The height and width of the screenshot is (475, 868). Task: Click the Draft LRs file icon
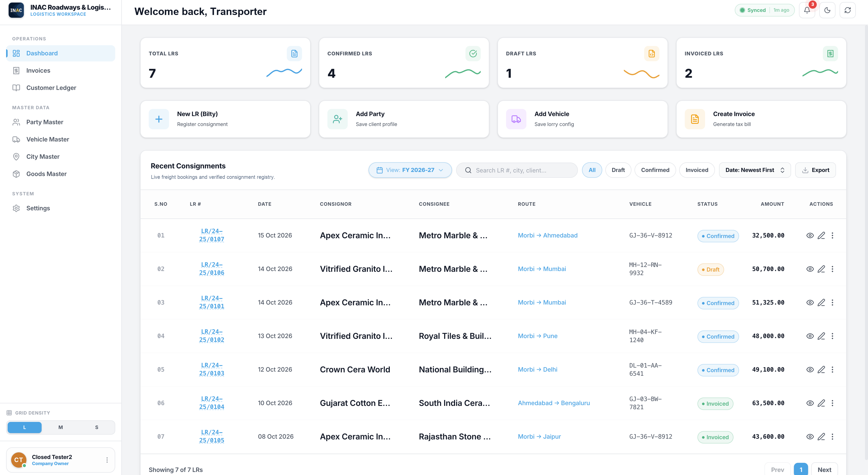coord(651,54)
